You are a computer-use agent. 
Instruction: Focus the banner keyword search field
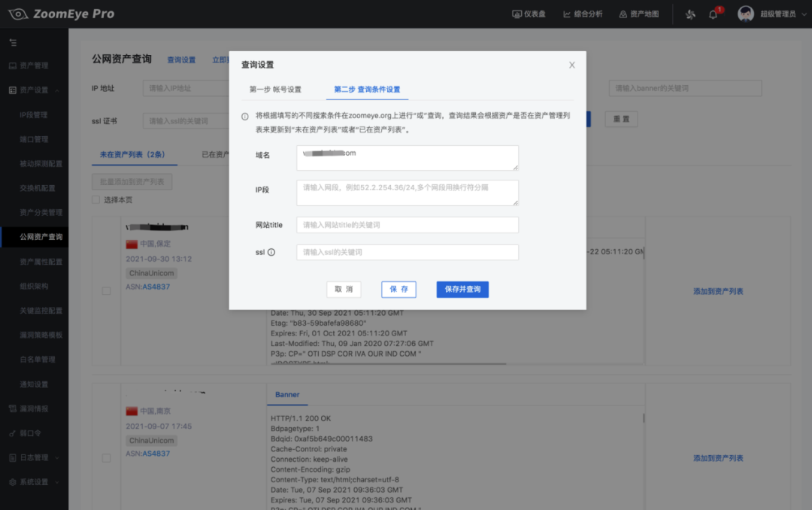(685, 88)
